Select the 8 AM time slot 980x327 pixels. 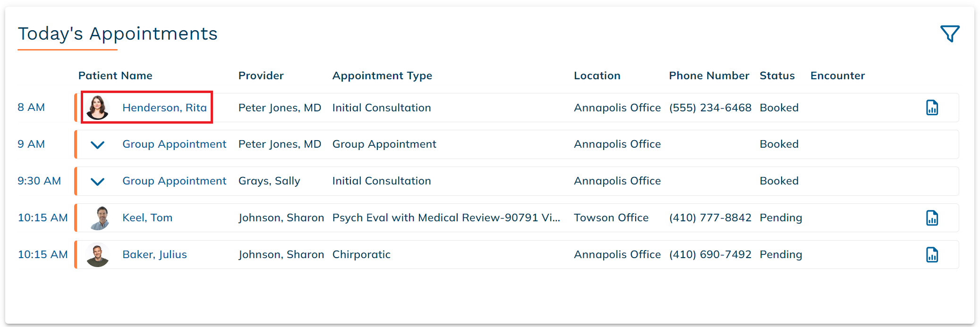[x=31, y=108]
